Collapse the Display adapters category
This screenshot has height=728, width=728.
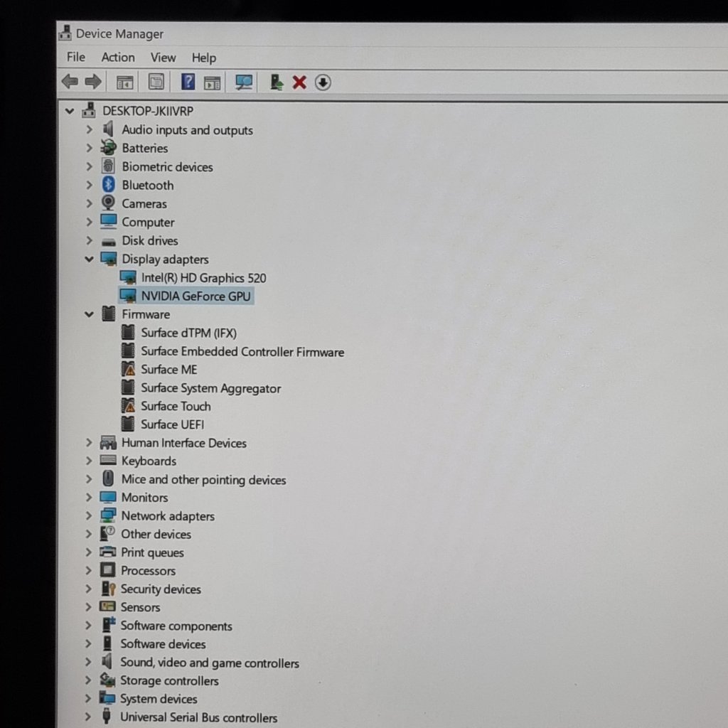pyautogui.click(x=89, y=259)
